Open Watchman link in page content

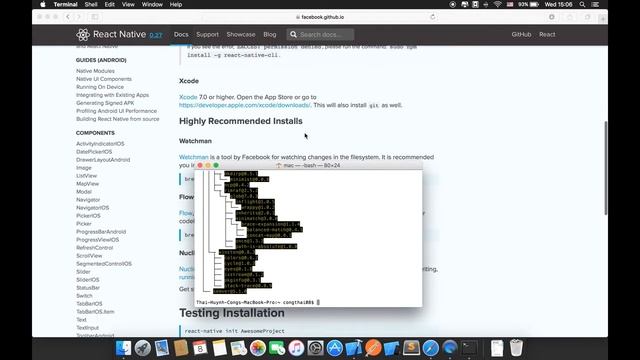point(193,157)
